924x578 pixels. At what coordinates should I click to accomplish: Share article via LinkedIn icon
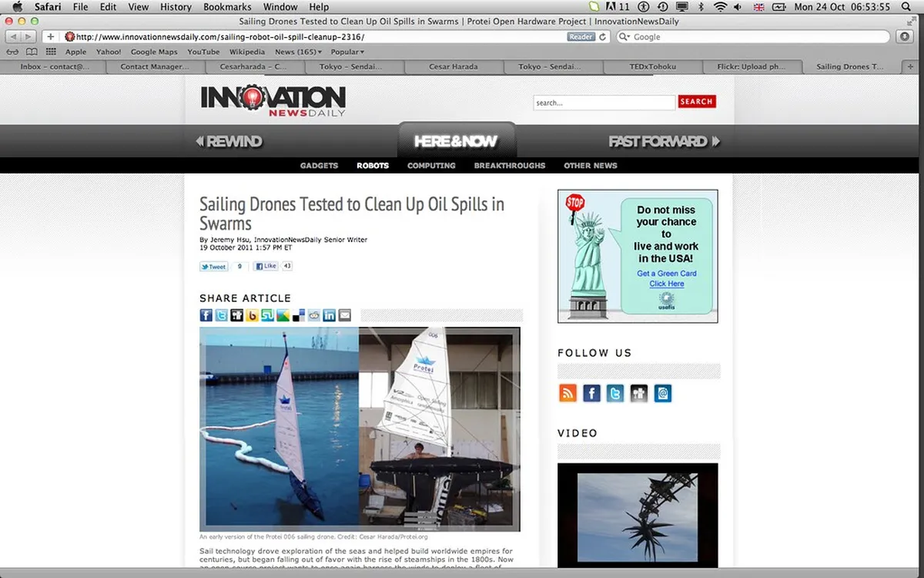click(330, 315)
